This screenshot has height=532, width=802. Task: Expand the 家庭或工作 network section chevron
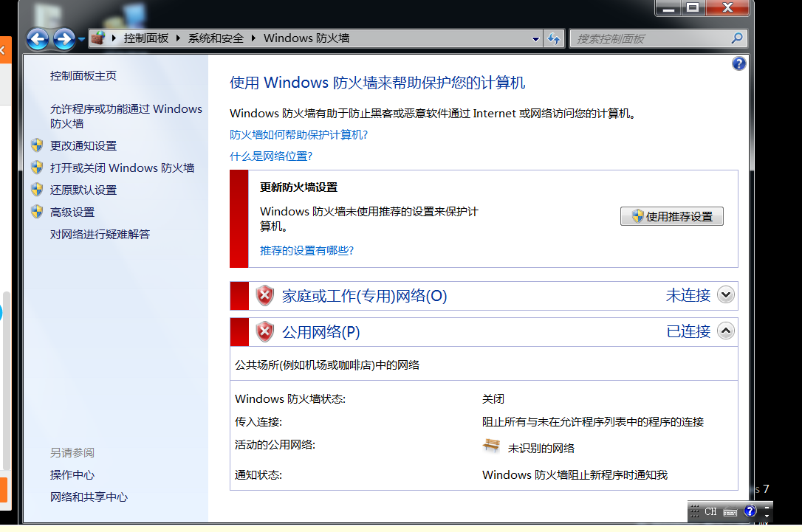726,295
